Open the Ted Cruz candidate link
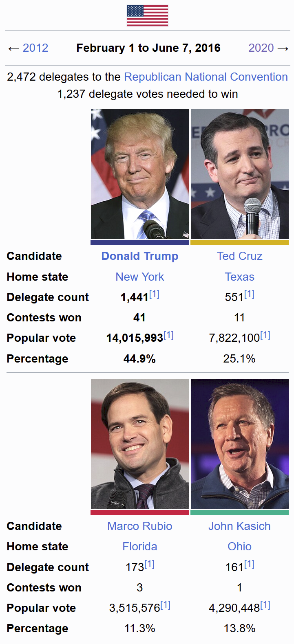This screenshot has height=644, width=294. (x=240, y=256)
